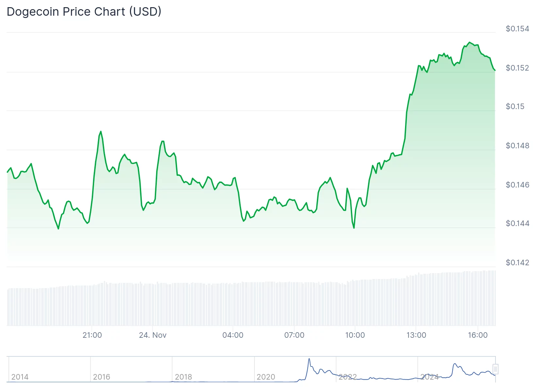Click the Dogecoin Price Chart (USD) title
Screen dimensions: 537x392
pyautogui.click(x=84, y=12)
